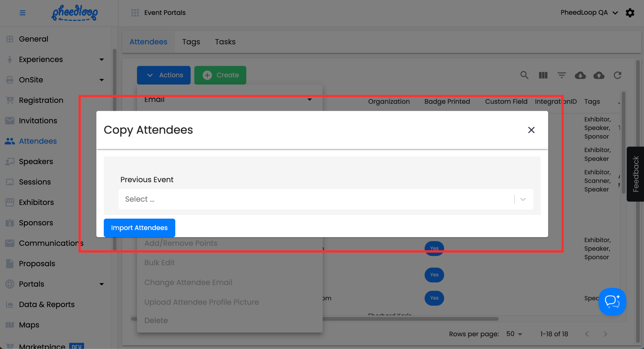Open the Event Portals grid icon
The image size is (644, 349).
click(135, 13)
